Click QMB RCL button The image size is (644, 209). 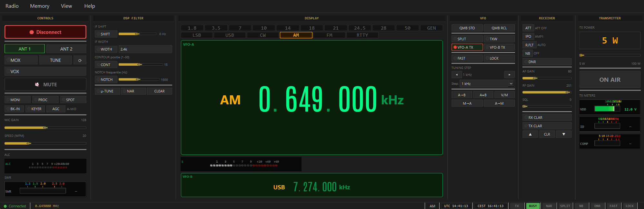pos(499,28)
